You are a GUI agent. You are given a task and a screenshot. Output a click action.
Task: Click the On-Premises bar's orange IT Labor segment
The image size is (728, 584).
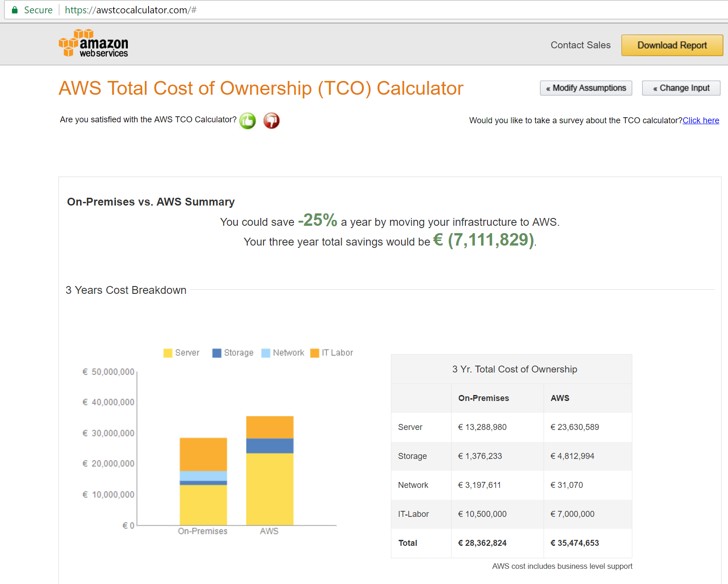pyautogui.click(x=203, y=454)
